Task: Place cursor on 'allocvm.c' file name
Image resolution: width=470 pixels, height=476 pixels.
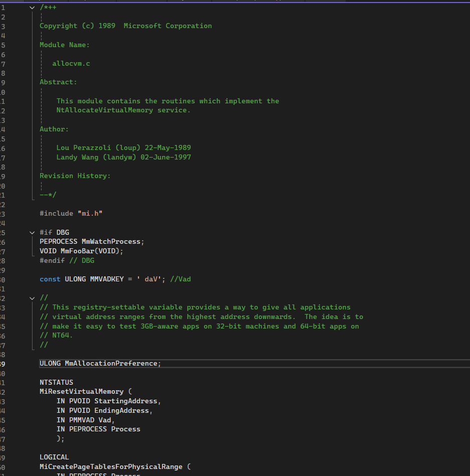Action: click(x=71, y=64)
